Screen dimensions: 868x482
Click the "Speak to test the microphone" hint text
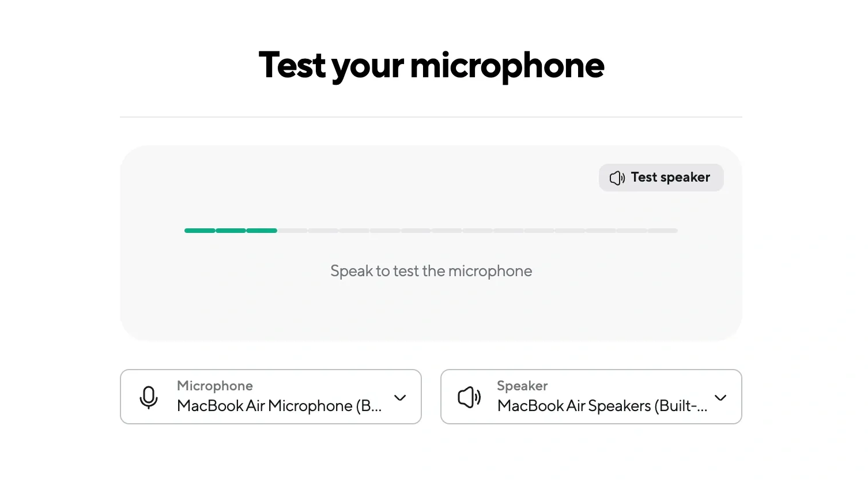431,271
